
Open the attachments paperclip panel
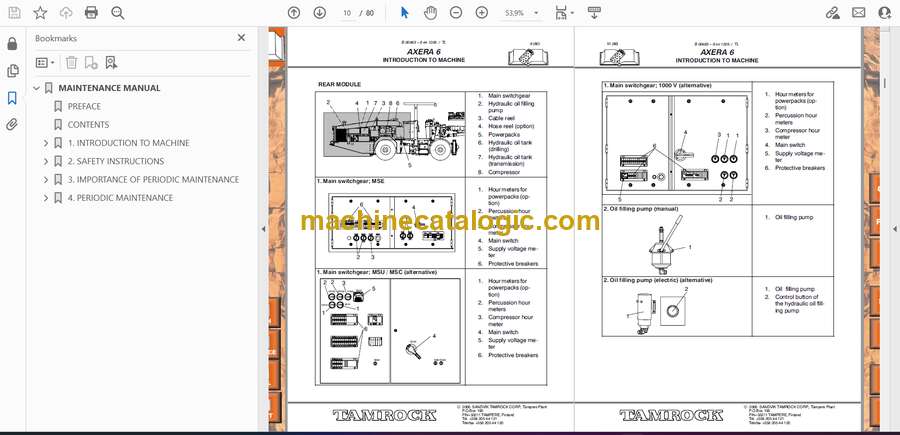(x=12, y=125)
